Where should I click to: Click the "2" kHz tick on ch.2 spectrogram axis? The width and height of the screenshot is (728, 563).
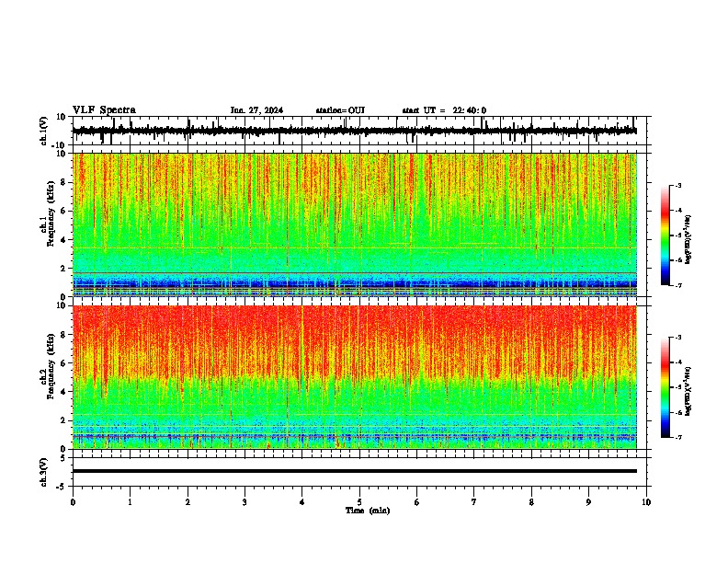coord(63,420)
